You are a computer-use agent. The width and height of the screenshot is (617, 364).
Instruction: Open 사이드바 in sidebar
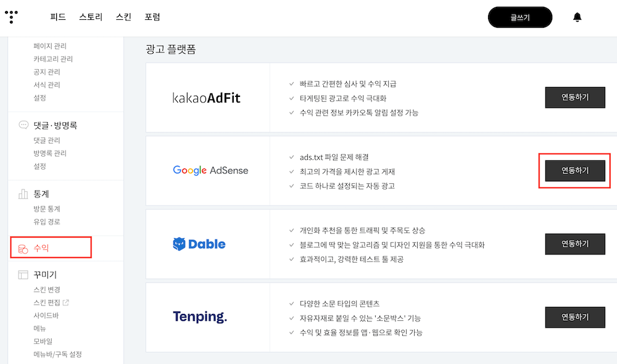coord(46,316)
